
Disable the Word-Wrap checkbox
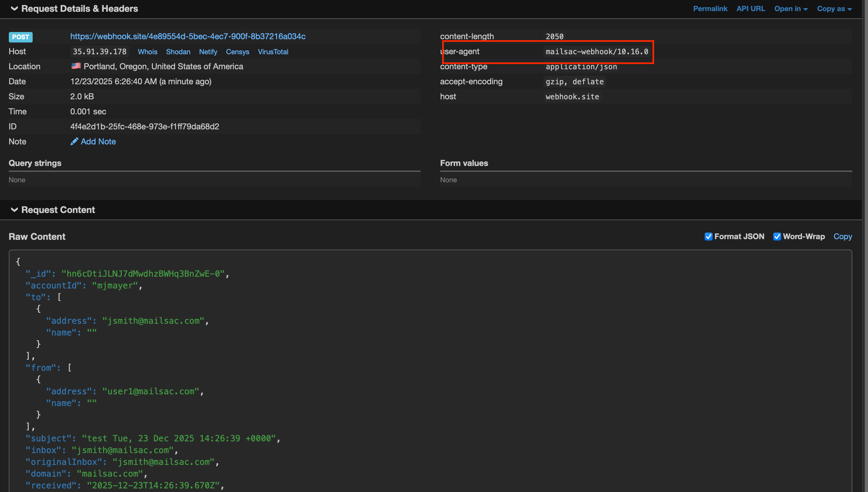(x=777, y=237)
